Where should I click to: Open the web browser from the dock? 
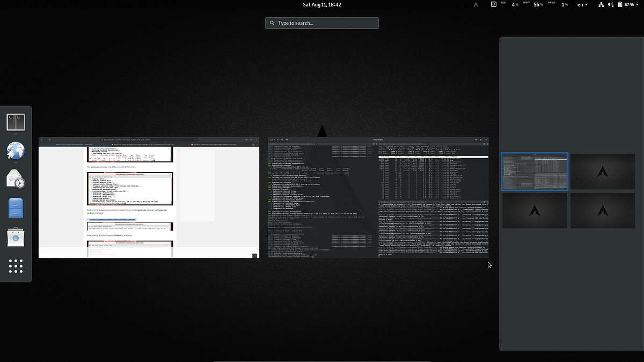[x=16, y=151]
